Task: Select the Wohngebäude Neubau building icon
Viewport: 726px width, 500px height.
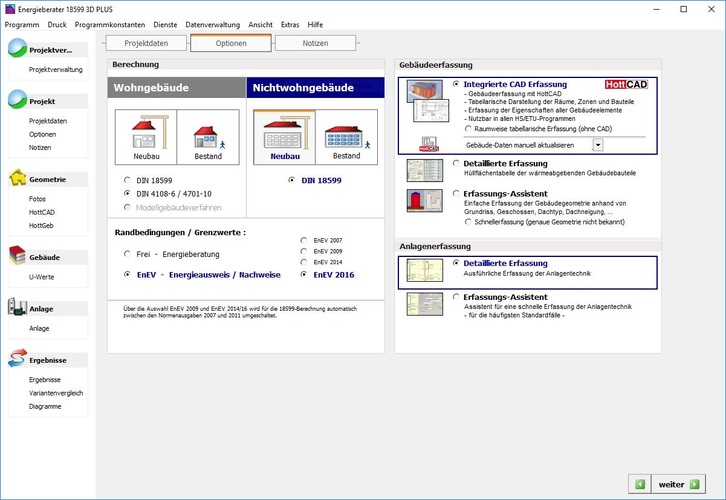Action: coord(146,137)
